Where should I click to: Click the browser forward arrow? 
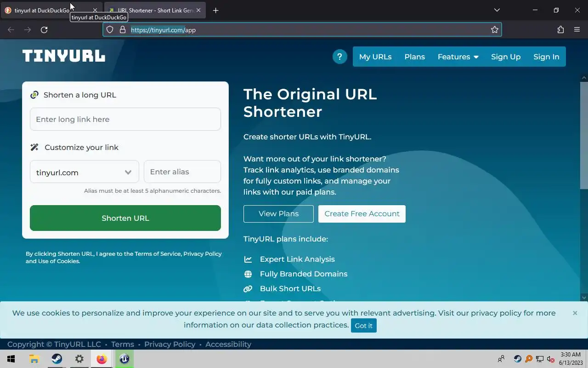pos(28,30)
